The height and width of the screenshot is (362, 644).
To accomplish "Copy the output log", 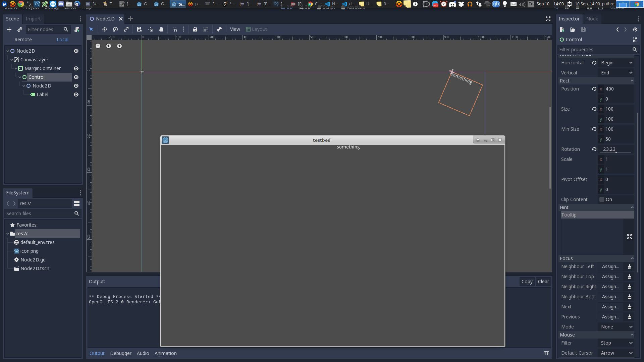I will click(527, 282).
